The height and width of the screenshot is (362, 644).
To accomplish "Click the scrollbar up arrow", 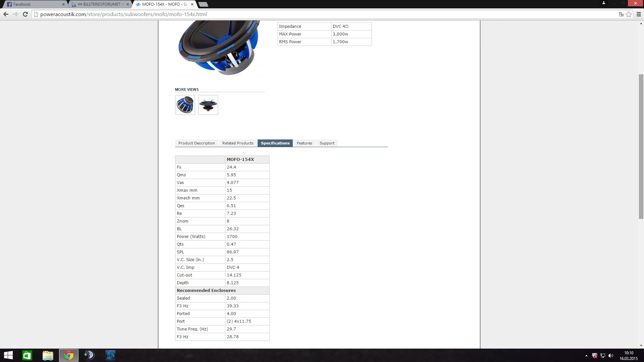I will [641, 23].
